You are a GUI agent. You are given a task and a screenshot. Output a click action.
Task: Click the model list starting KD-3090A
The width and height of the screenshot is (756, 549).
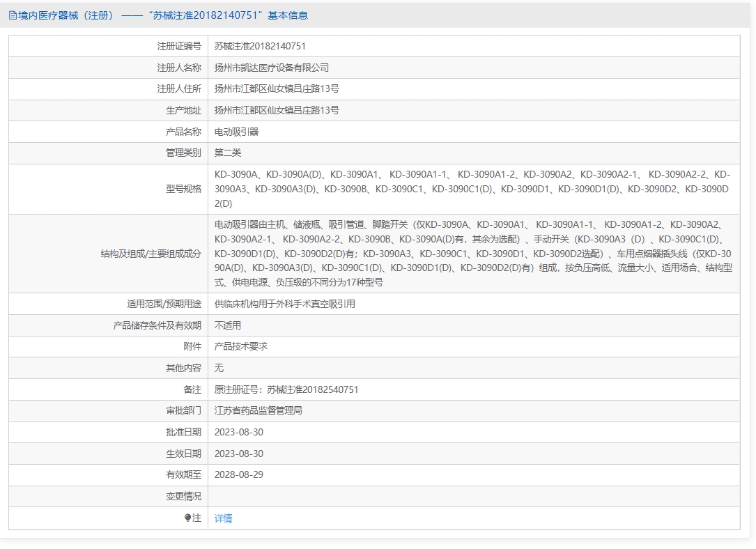(x=472, y=189)
